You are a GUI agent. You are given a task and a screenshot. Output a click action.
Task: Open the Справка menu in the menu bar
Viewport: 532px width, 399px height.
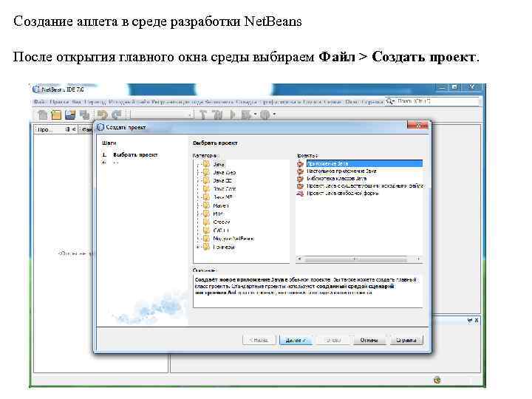(x=372, y=102)
